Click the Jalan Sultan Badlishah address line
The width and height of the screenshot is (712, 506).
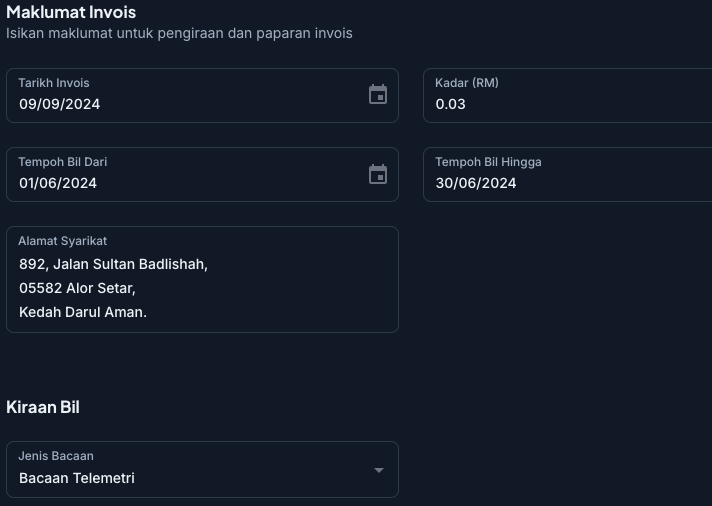113,264
